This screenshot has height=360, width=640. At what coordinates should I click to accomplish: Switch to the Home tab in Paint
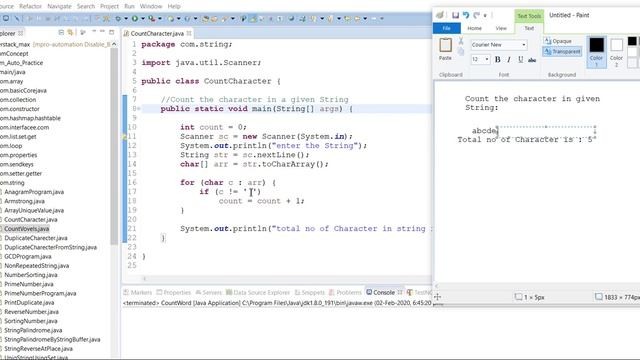474,28
